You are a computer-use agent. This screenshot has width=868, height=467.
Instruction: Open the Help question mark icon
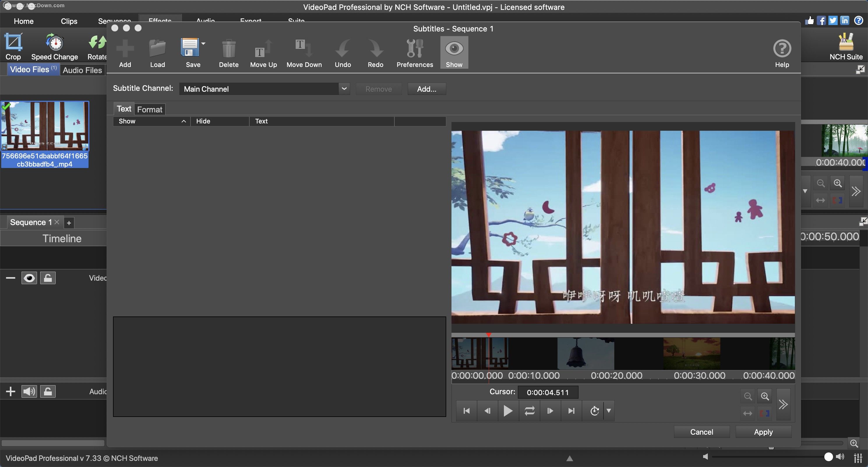(782, 49)
